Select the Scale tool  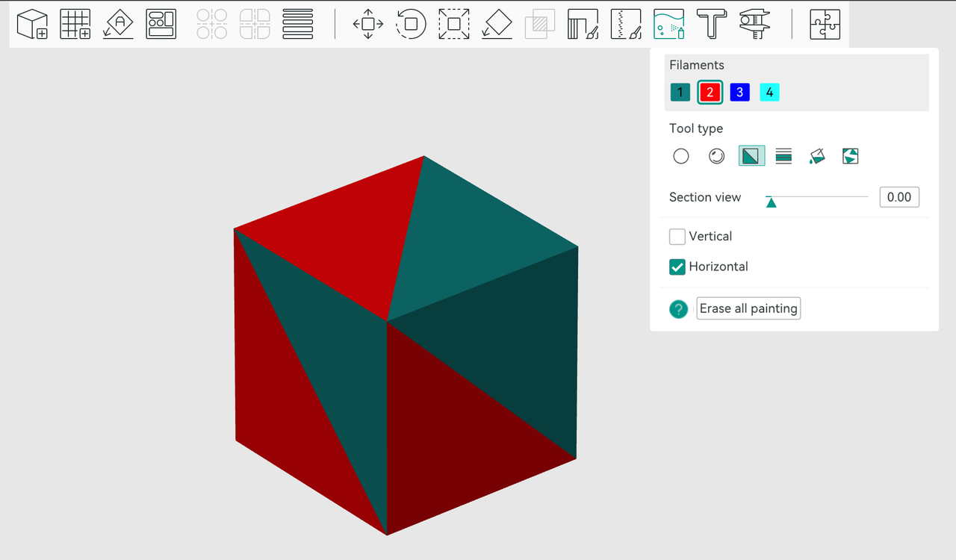(x=454, y=24)
